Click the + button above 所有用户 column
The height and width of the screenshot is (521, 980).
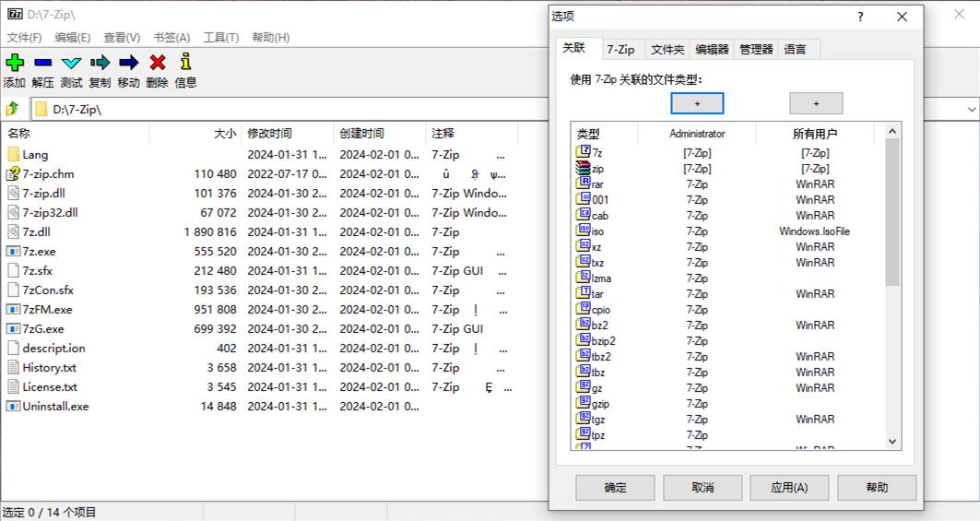click(816, 104)
